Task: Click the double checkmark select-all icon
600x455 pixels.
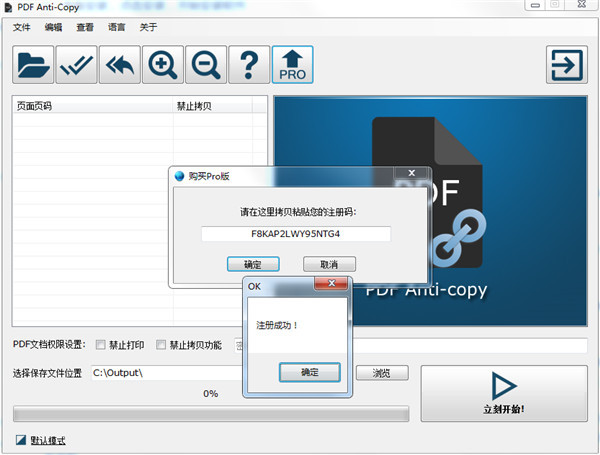Action: 76,64
